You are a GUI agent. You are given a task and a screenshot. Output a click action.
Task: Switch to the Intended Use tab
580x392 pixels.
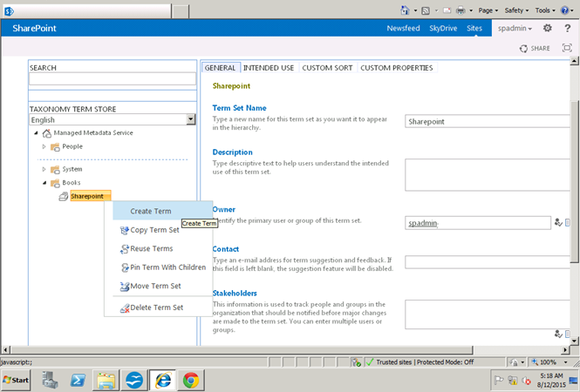tap(269, 68)
